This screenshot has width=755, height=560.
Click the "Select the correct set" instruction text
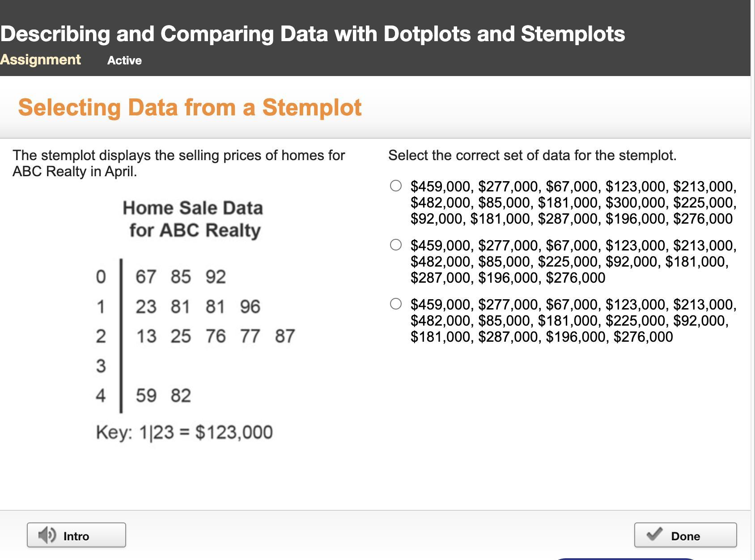click(x=532, y=156)
